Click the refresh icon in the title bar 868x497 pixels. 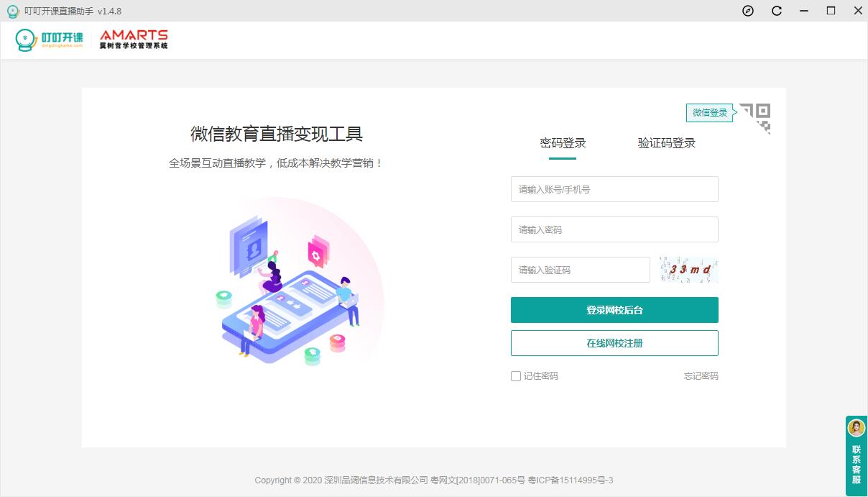coord(775,11)
